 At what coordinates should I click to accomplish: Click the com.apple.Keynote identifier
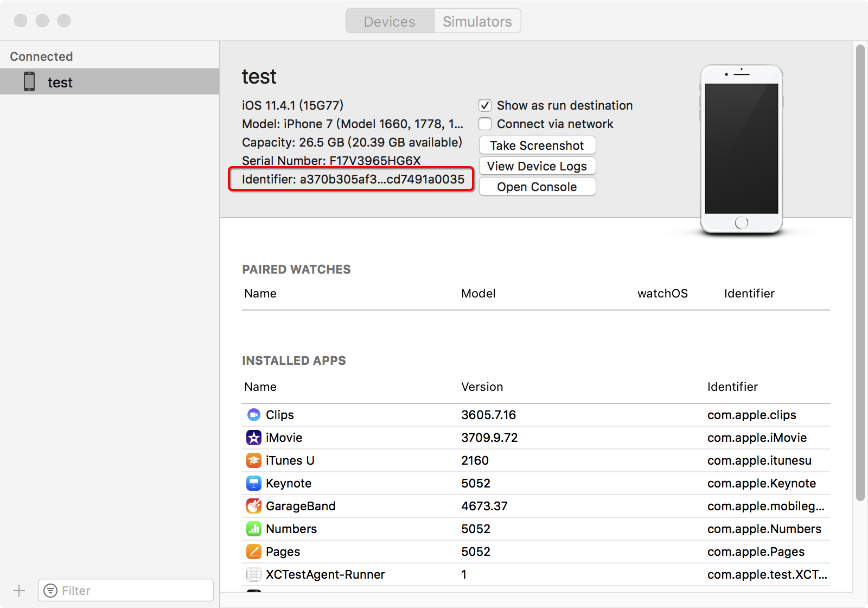tap(762, 484)
